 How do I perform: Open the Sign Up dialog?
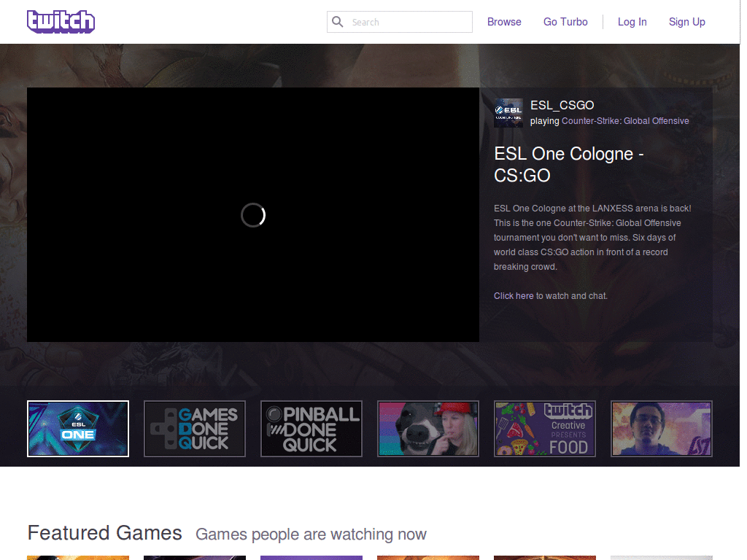click(x=686, y=22)
